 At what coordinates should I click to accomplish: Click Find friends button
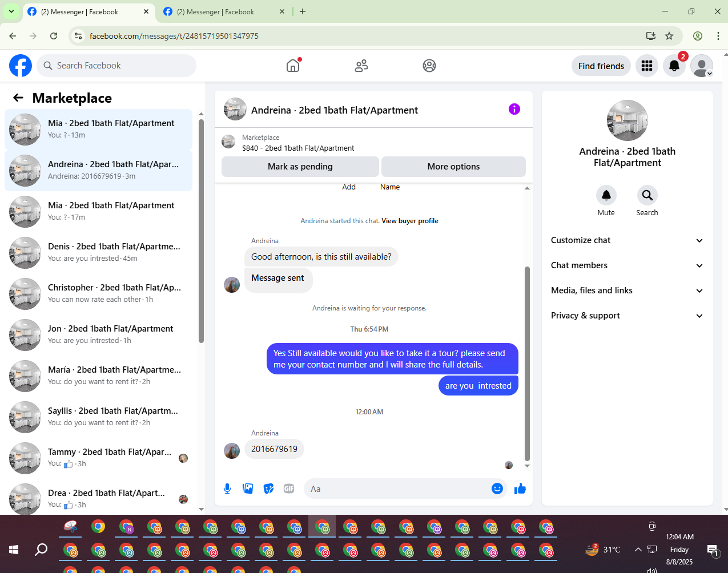[601, 66]
